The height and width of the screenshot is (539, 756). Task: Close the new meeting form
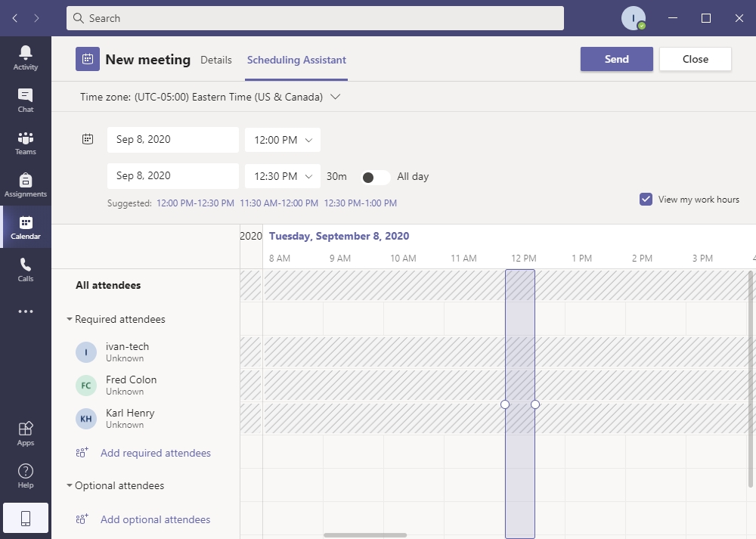696,59
